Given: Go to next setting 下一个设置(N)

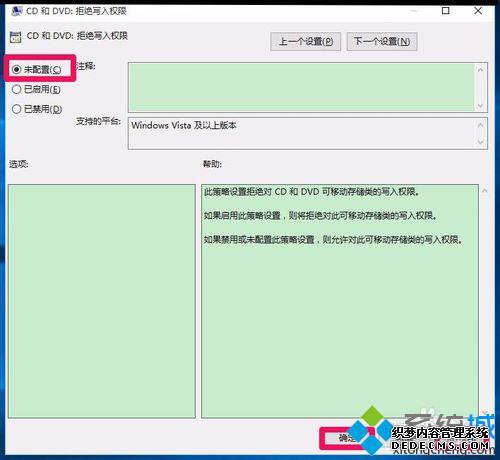Looking at the screenshot, I should (x=382, y=41).
